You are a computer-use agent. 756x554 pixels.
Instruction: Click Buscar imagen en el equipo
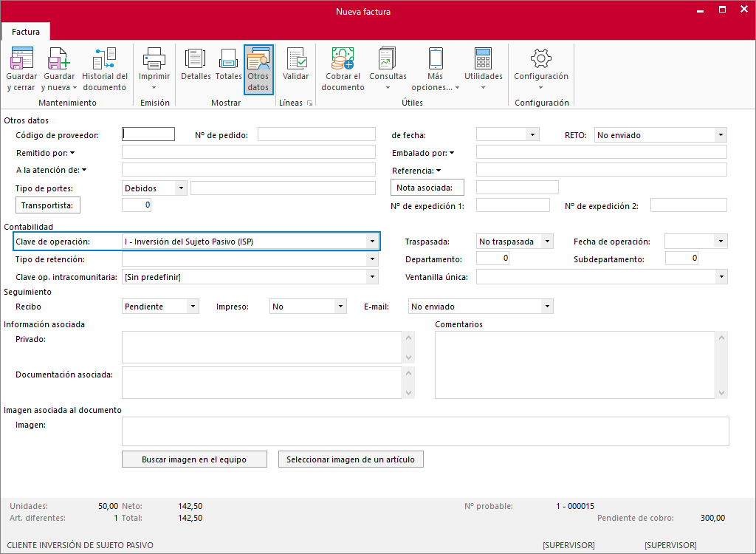pos(194,459)
